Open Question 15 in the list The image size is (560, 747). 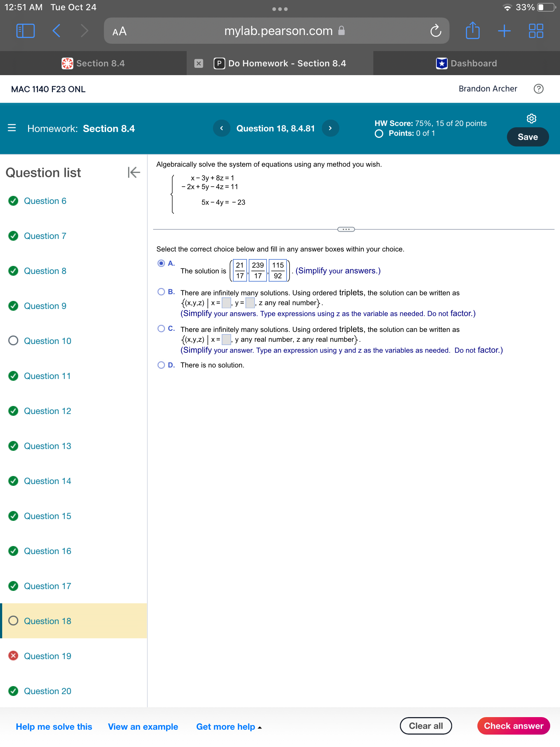coord(47,516)
